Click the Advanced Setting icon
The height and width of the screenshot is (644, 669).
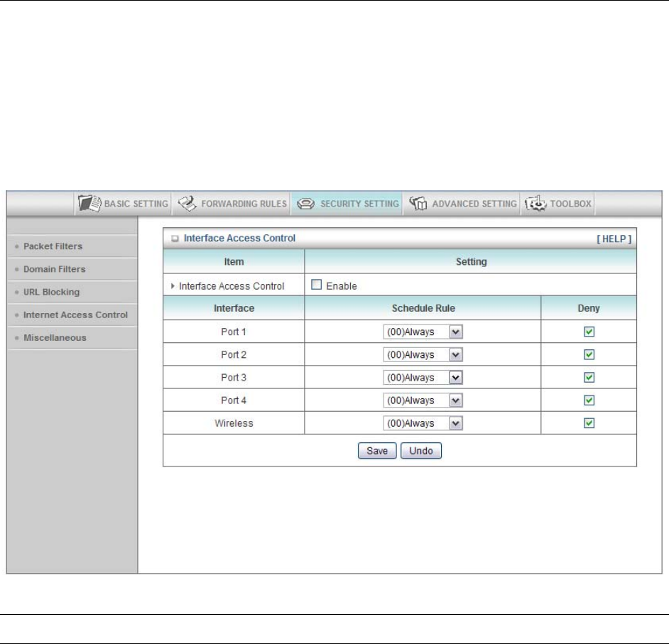click(420, 204)
